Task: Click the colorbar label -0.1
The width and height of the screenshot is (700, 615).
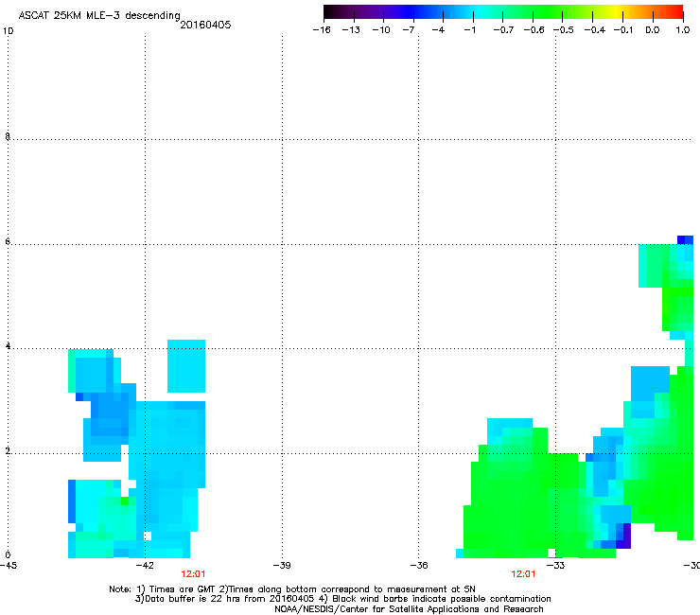Action: point(623,30)
